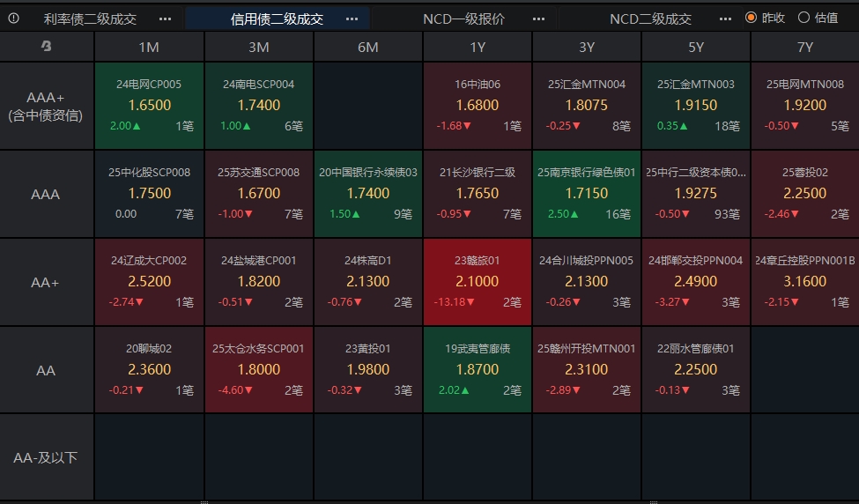859x504 pixels.
Task: Switch to the 利率债二级成交 tab
Action: pos(90,19)
